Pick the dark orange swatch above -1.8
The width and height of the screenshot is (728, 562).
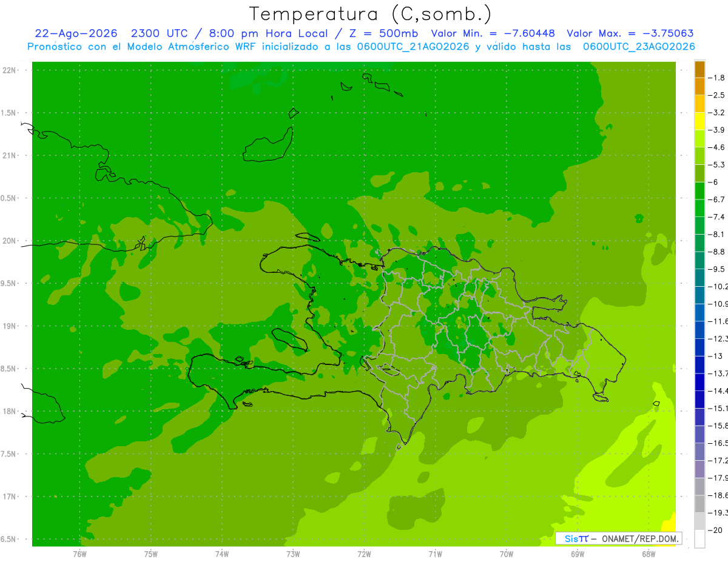(699, 69)
